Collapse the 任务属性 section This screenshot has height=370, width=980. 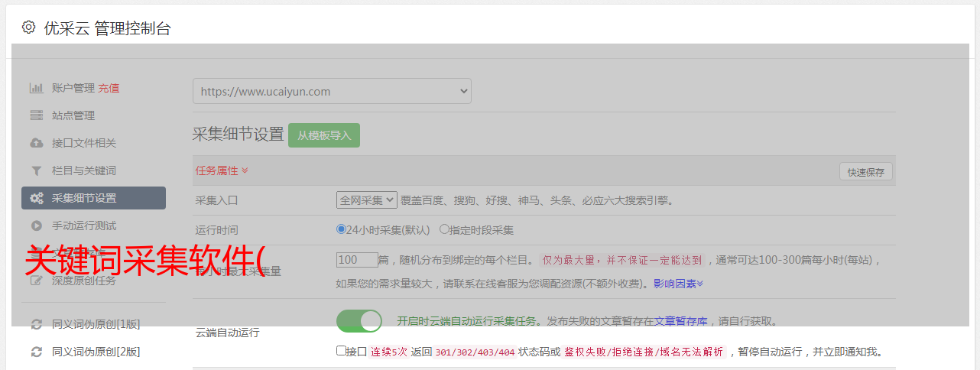(222, 170)
